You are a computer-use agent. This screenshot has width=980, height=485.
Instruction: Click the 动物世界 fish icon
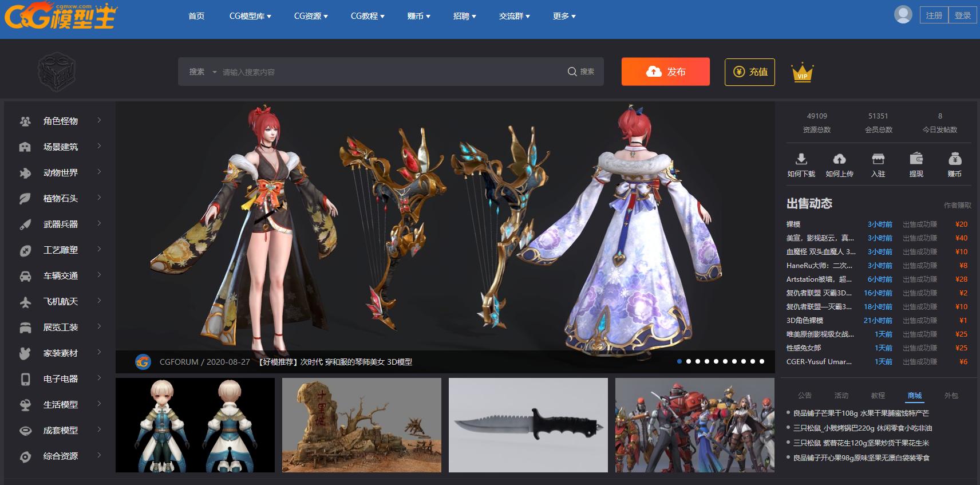(x=25, y=173)
